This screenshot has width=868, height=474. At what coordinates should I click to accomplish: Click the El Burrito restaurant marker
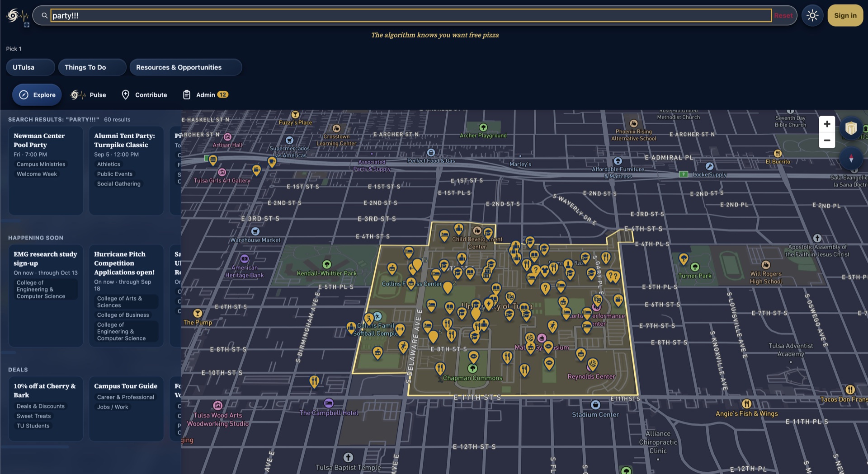778,154
